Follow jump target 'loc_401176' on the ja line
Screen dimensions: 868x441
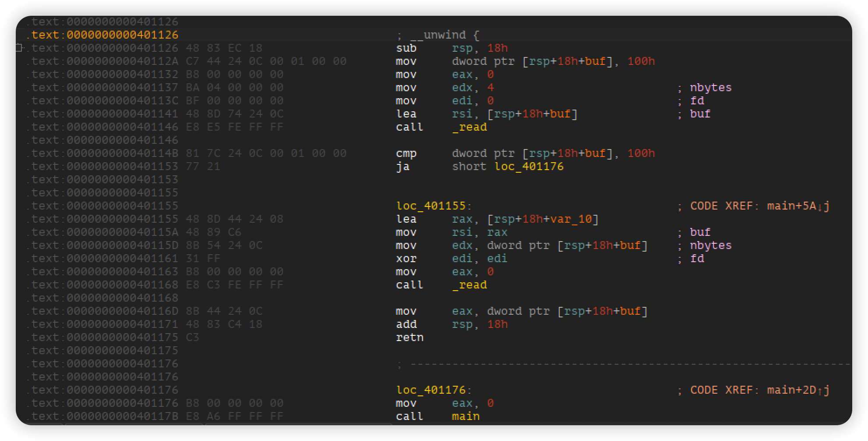coord(529,166)
